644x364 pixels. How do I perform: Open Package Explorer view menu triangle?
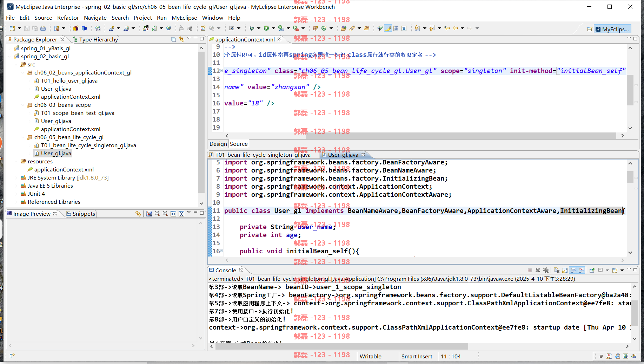tap(189, 38)
